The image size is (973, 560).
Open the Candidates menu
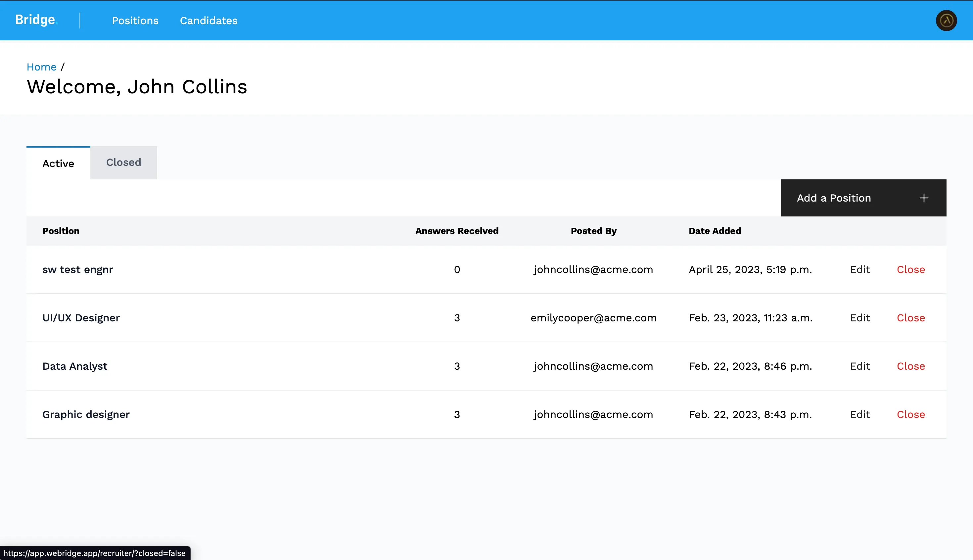208,21
